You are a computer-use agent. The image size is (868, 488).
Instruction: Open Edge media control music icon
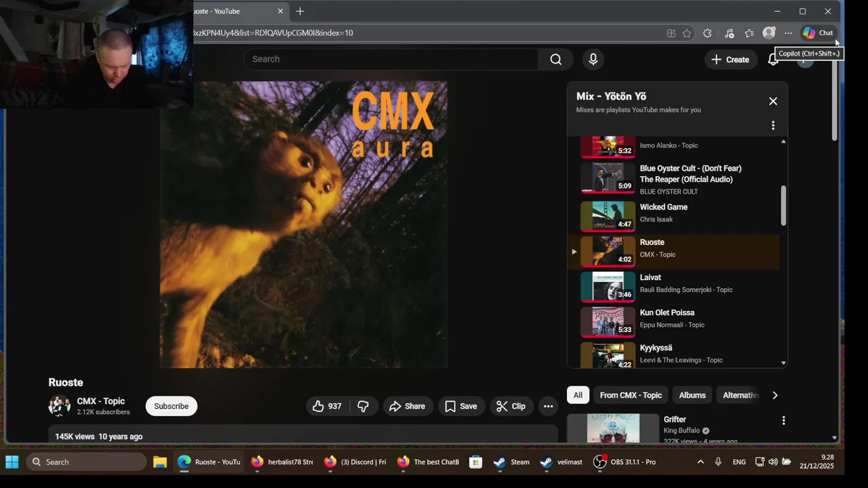(x=729, y=33)
